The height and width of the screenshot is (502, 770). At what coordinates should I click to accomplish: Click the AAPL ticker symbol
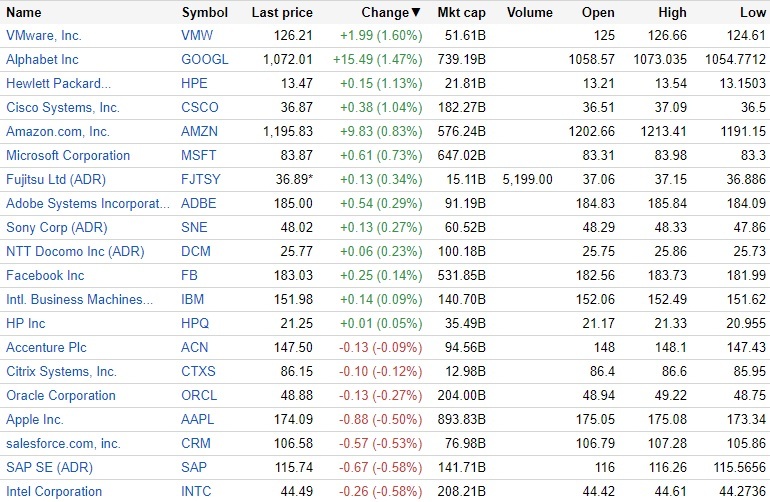(199, 419)
